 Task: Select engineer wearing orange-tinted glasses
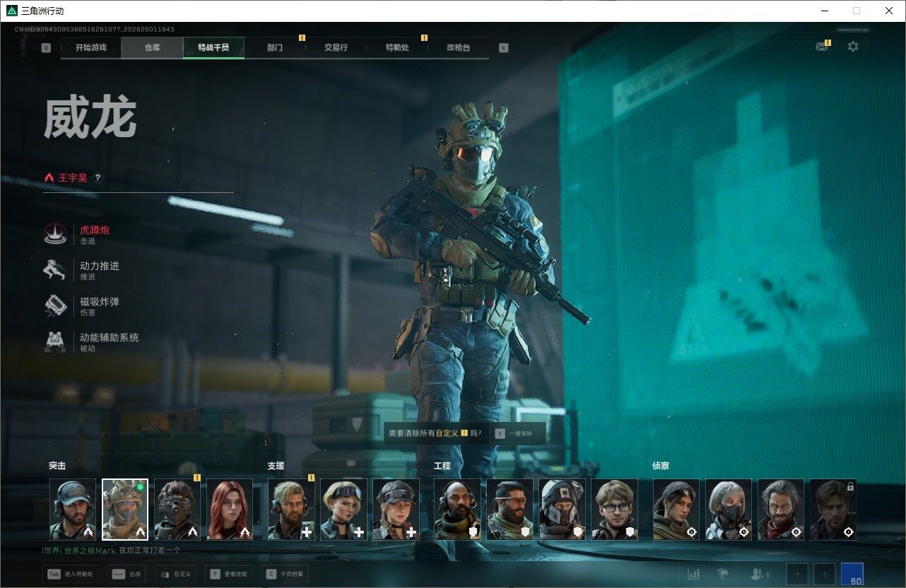click(510, 510)
